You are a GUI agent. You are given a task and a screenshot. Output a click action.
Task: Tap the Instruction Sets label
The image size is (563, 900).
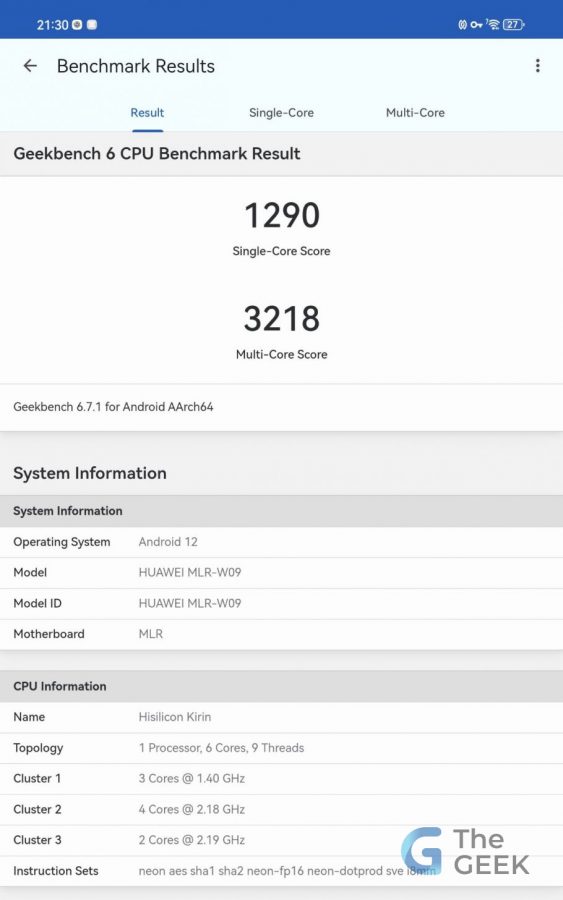pos(56,871)
